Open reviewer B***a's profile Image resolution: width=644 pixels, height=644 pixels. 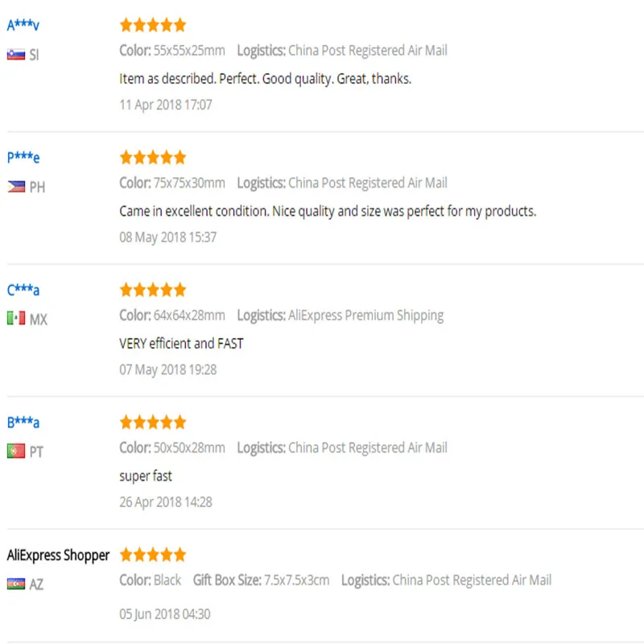pos(23,423)
